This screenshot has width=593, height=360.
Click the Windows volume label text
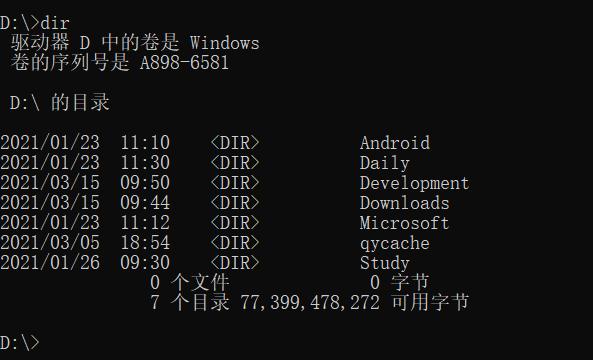(x=225, y=43)
